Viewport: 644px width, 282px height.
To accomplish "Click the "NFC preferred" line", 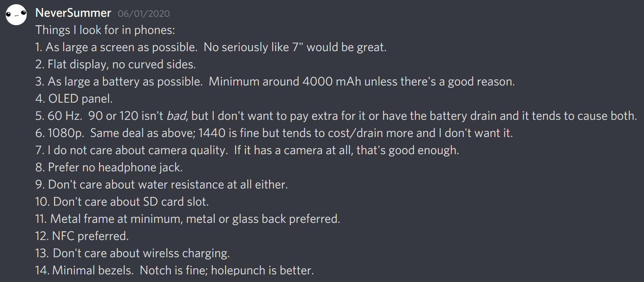I will click(82, 236).
